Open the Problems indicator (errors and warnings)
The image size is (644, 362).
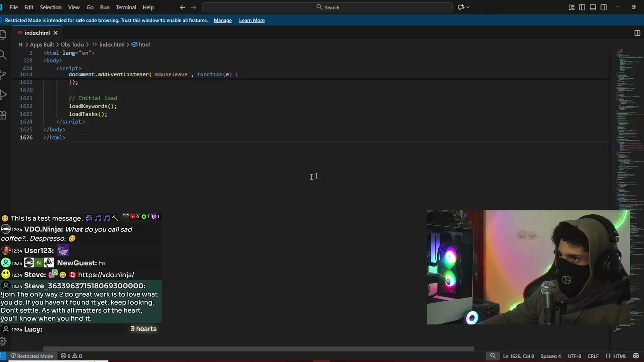pyautogui.click(x=71, y=356)
